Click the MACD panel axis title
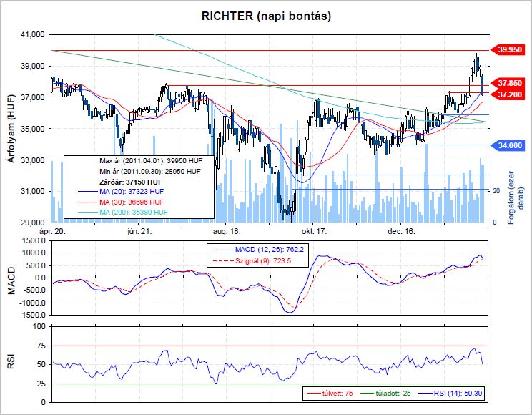Image resolution: width=532 pixels, height=415 pixels. [11, 280]
